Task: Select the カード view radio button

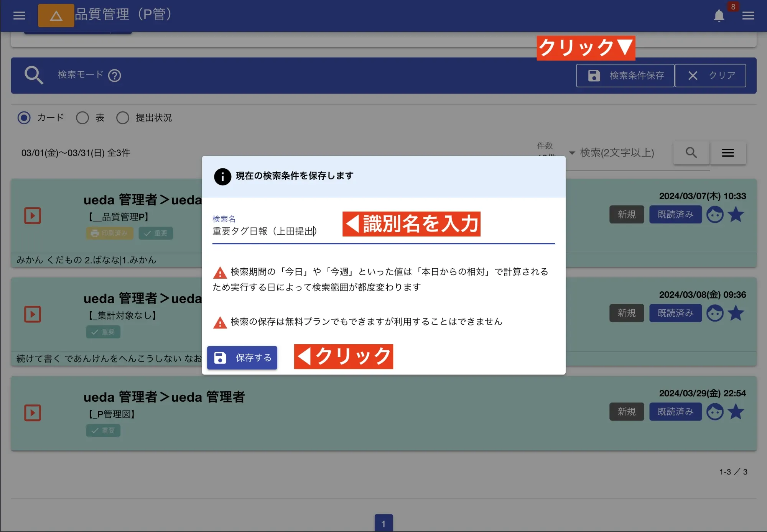Action: pyautogui.click(x=24, y=118)
